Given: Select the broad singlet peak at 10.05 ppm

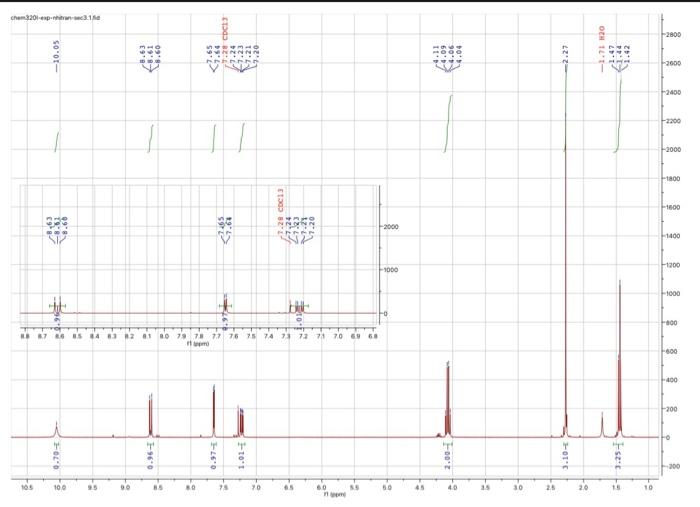Looking at the screenshot, I should point(56,429).
